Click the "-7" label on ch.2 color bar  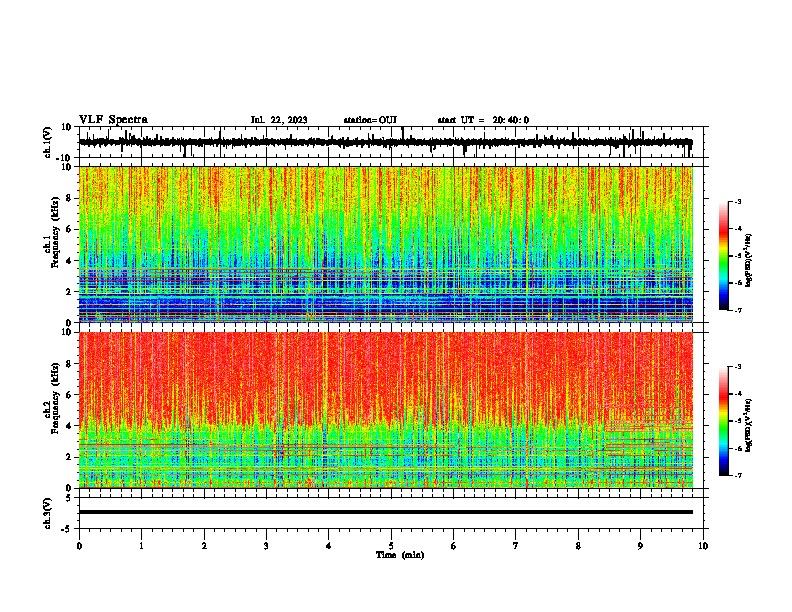(x=738, y=475)
